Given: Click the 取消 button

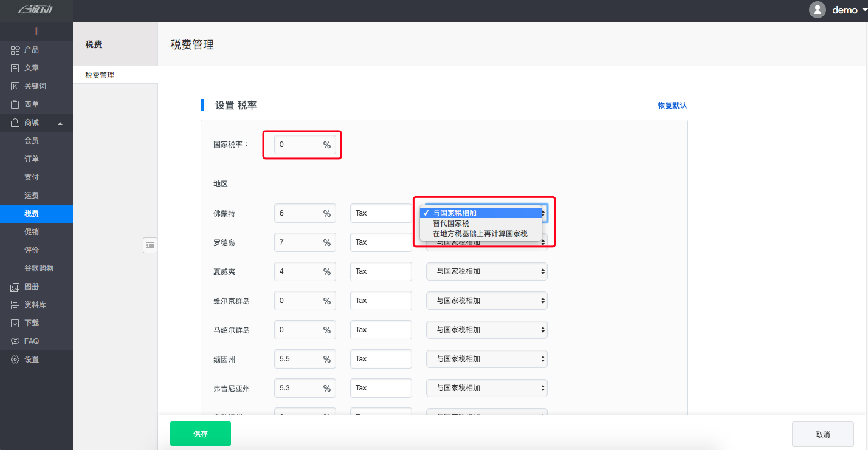Looking at the screenshot, I should coord(822,434).
